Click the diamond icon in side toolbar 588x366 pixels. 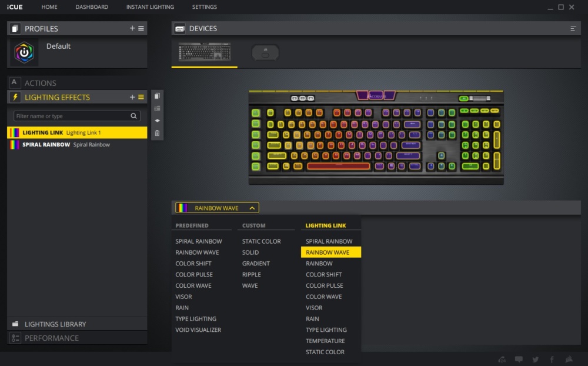(x=157, y=121)
